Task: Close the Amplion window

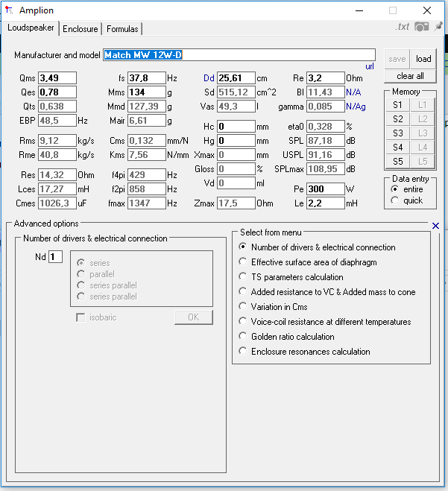Action: point(426,10)
